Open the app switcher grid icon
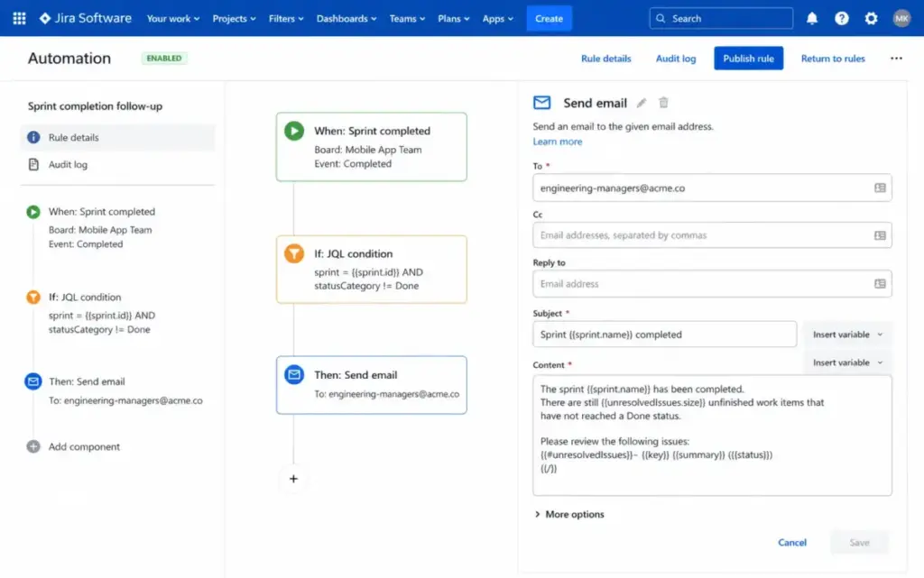Screen dimensions: 924x578 pos(20,18)
